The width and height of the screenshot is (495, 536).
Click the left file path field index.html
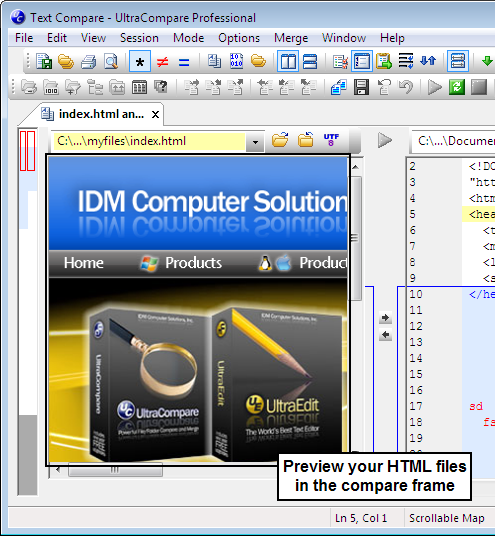click(x=149, y=141)
